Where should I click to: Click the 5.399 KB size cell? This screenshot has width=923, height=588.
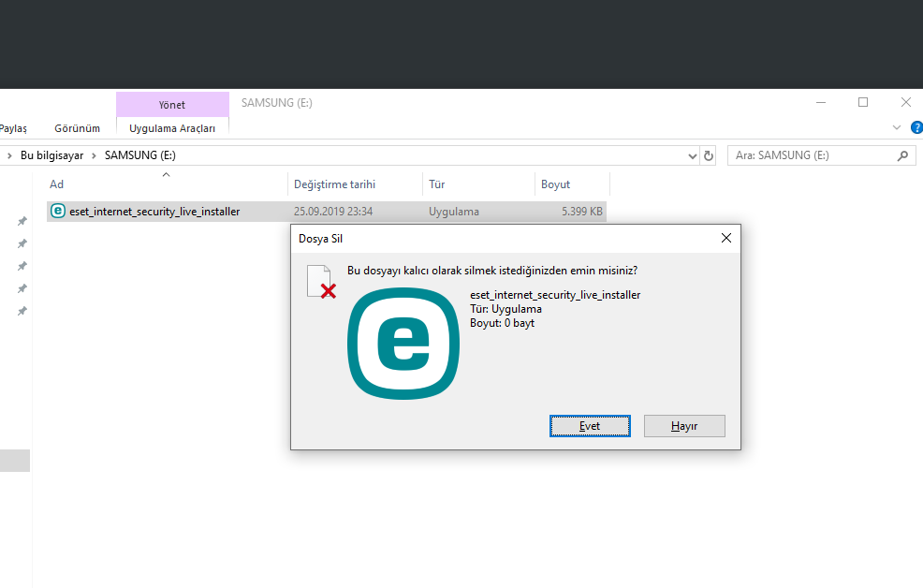point(581,212)
